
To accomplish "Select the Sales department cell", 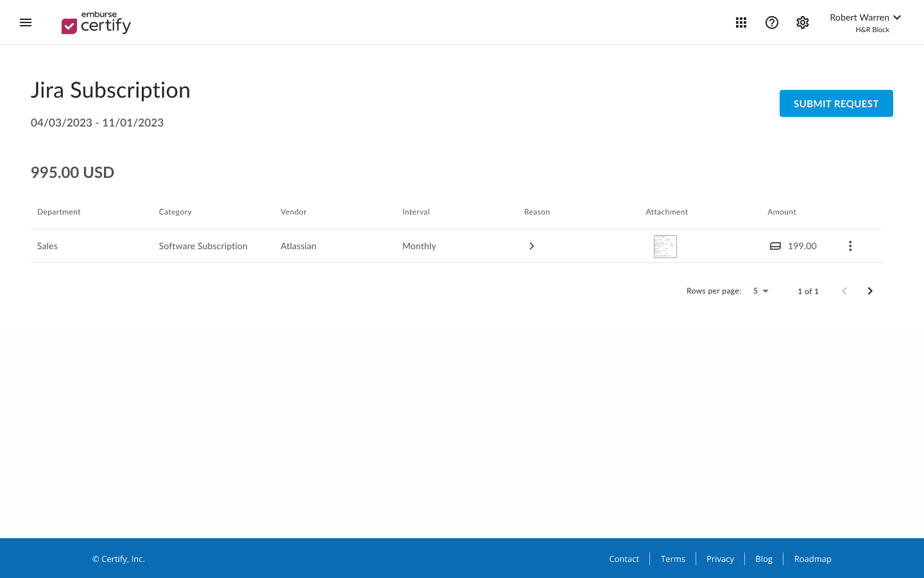I will click(47, 246).
